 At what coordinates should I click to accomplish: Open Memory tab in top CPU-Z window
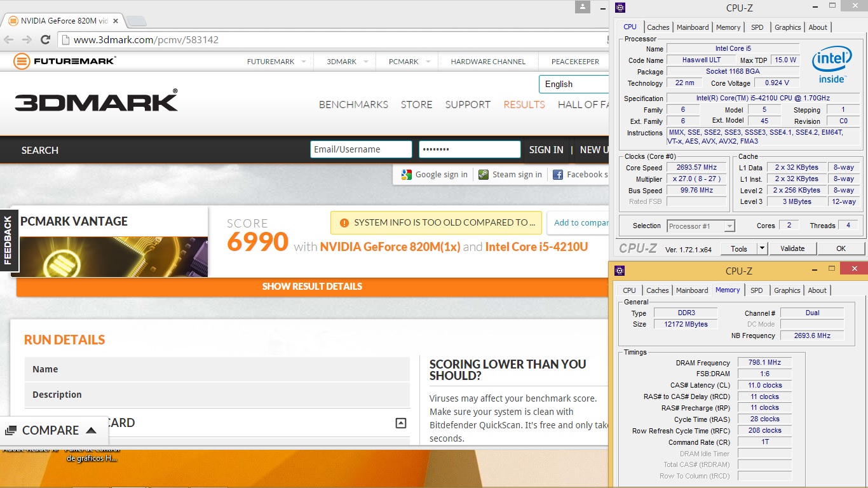point(728,27)
